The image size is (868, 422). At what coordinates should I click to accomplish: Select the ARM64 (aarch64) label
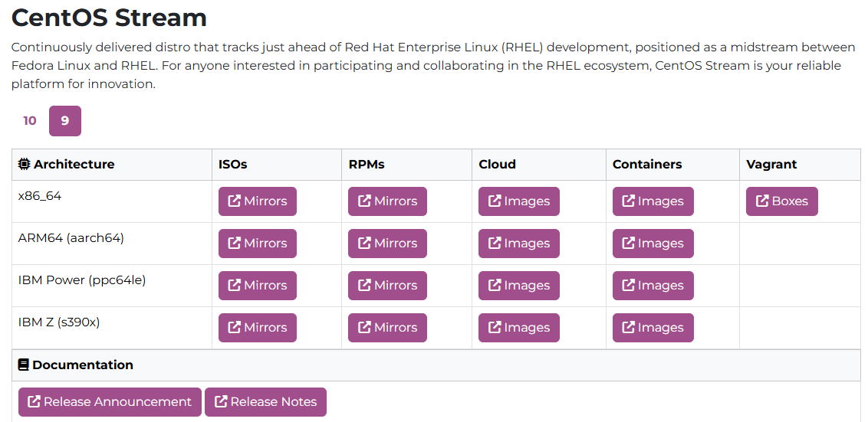[x=71, y=238]
